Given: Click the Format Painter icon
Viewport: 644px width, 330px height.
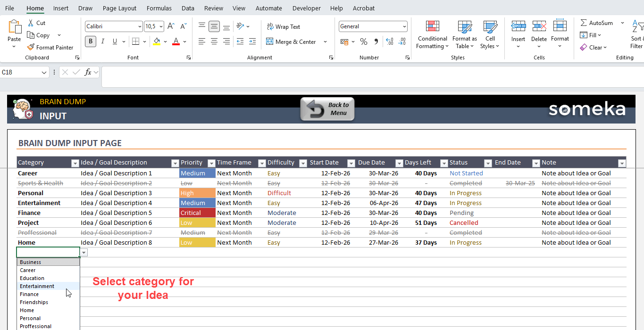Looking at the screenshot, I should pos(31,47).
